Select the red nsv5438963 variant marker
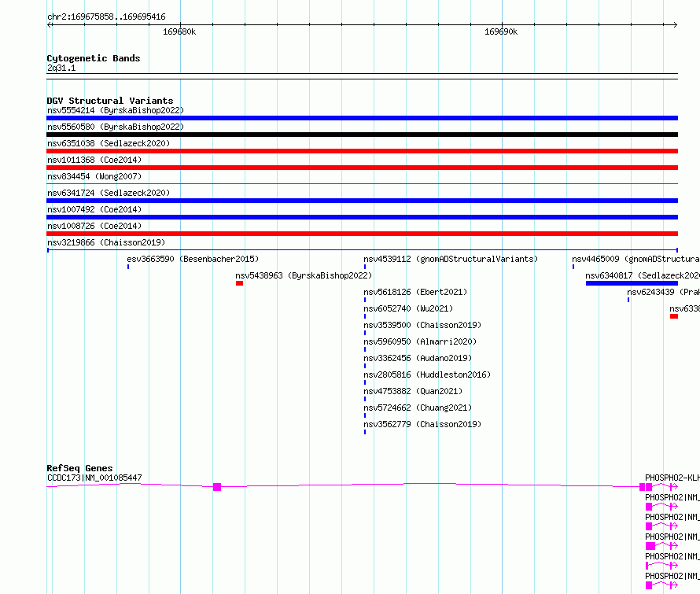The image size is (700, 594). tap(239, 283)
